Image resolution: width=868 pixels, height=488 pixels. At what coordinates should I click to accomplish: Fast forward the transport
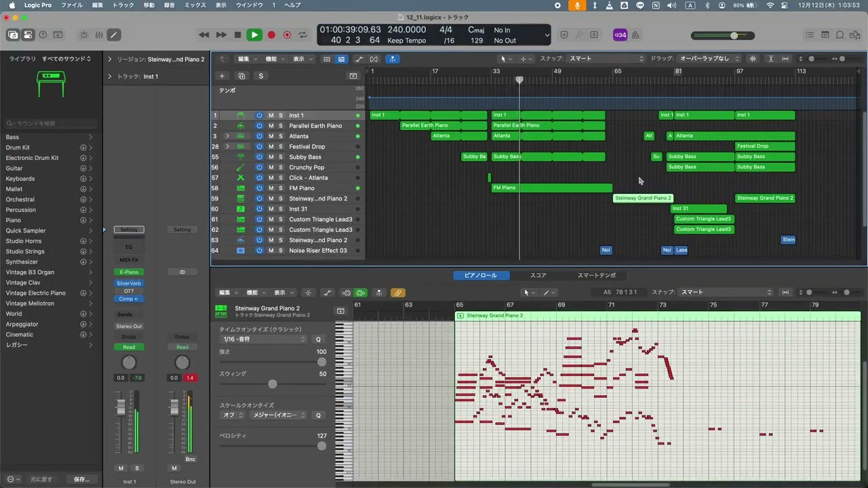click(x=221, y=35)
